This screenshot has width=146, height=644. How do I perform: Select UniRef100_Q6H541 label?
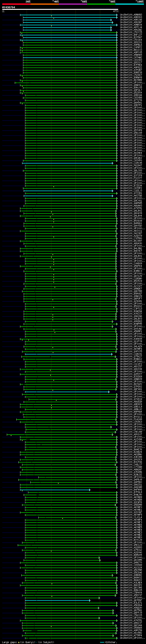click(131, 103)
